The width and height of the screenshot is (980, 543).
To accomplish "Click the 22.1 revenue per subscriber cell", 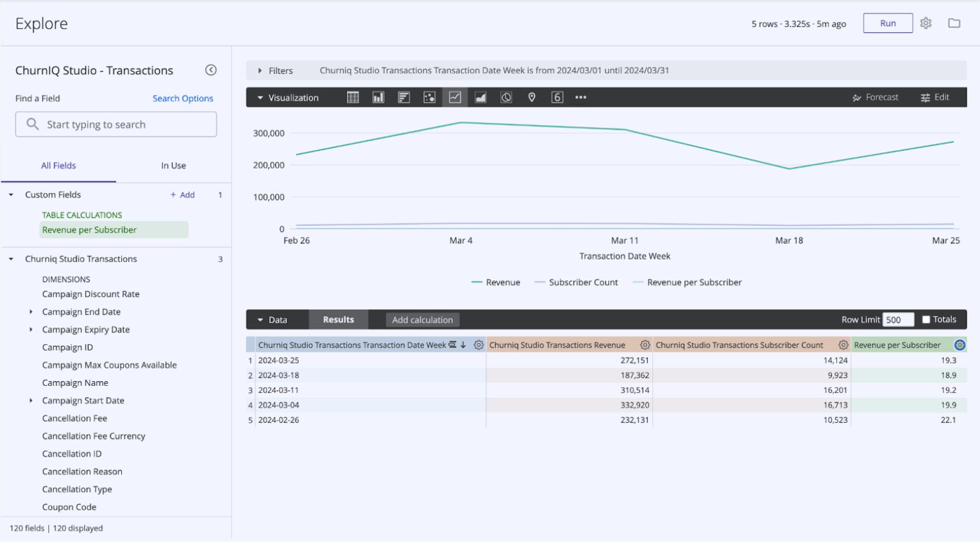I will pyautogui.click(x=909, y=420).
